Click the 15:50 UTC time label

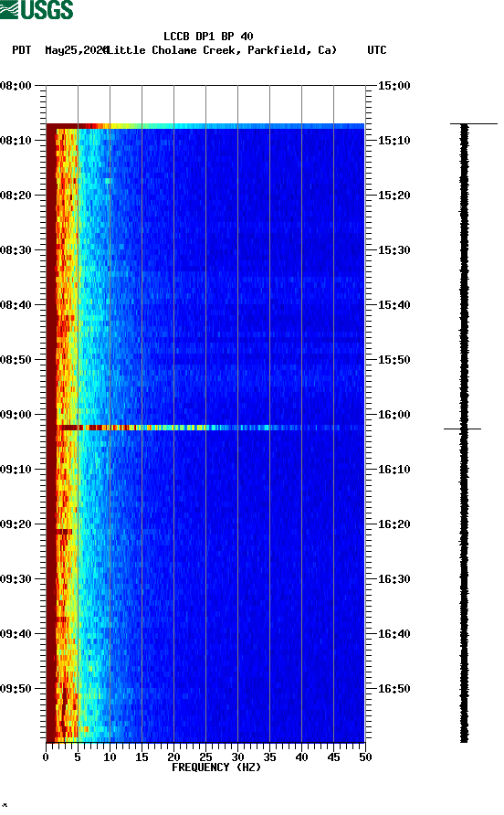click(x=394, y=360)
